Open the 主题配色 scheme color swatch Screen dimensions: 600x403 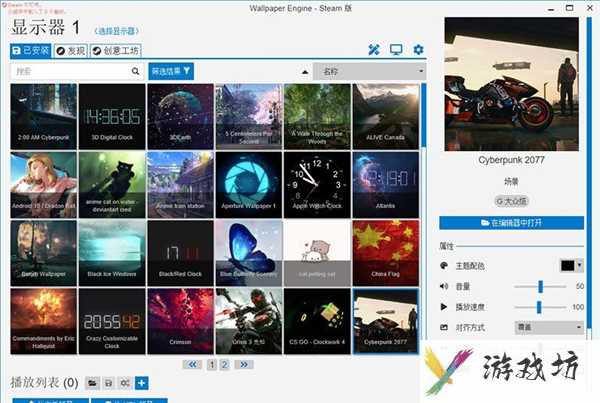pyautogui.click(x=568, y=266)
